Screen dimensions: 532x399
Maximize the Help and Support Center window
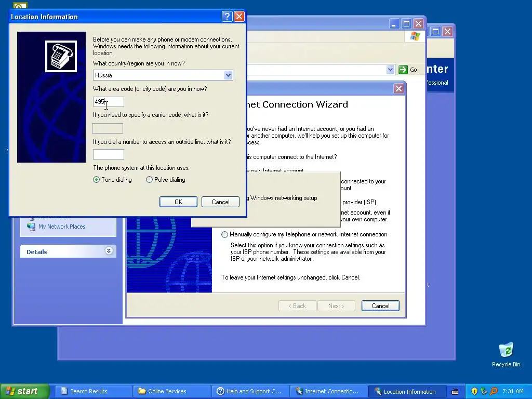click(436, 32)
